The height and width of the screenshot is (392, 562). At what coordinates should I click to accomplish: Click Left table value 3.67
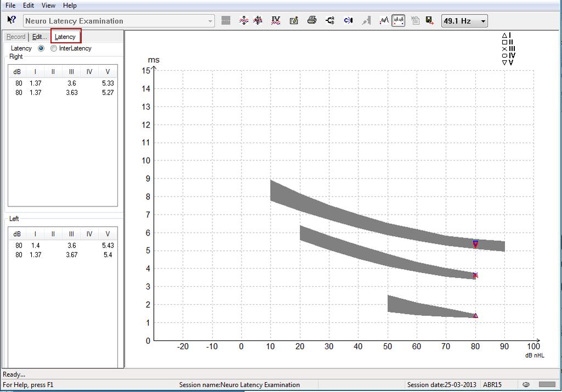point(72,255)
